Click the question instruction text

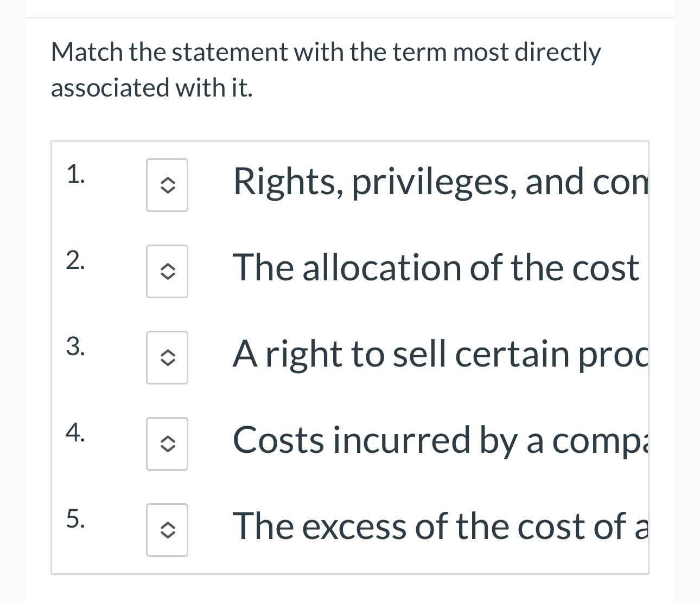[x=326, y=68]
